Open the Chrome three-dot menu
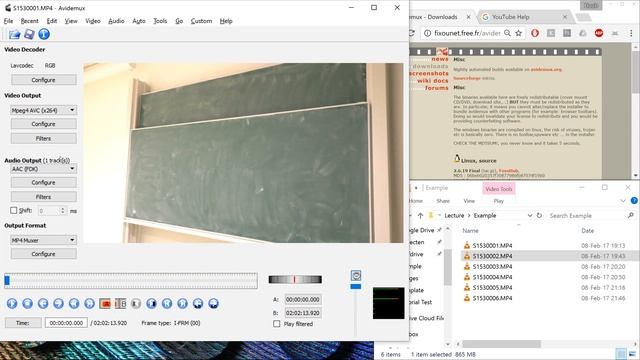The image size is (640, 360). [631, 33]
